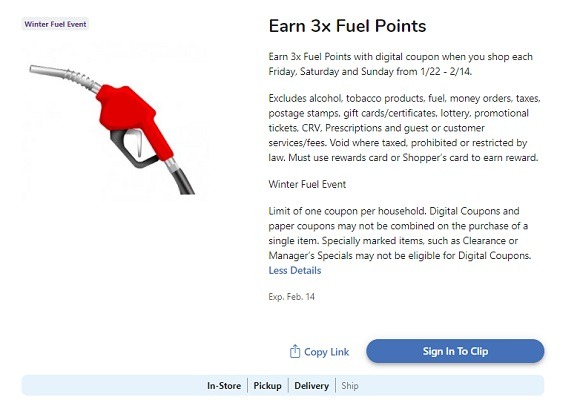
Task: Select the Delivery option
Action: click(x=311, y=386)
